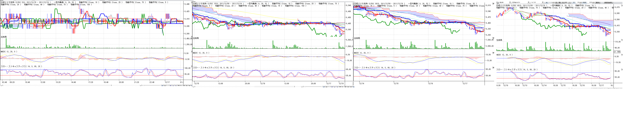Click the X icon below the 5分 chart

190,86
